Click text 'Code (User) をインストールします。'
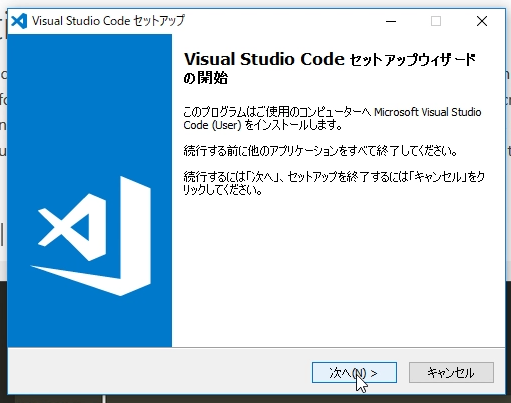Viewport: 511px width, 403px height. coord(263,125)
